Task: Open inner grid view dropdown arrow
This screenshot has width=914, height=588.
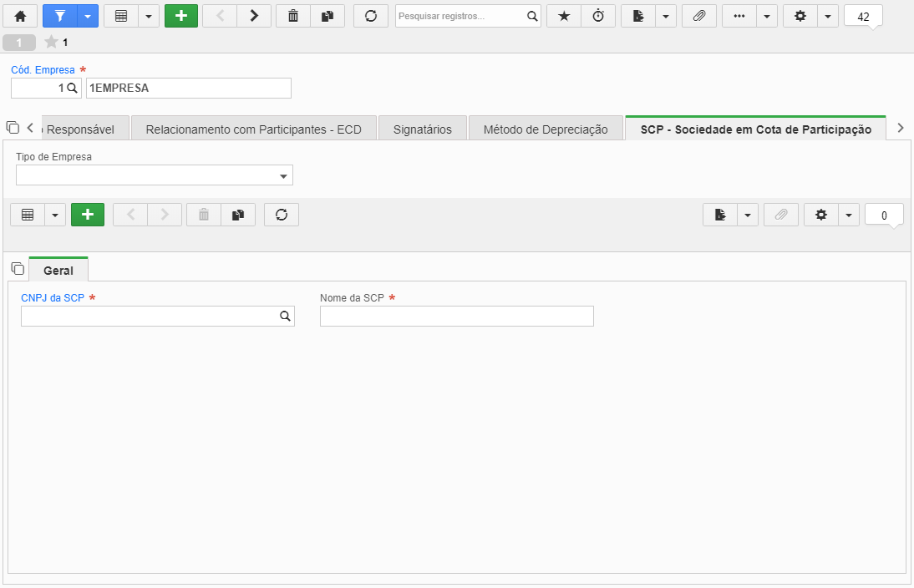Action: [55, 215]
